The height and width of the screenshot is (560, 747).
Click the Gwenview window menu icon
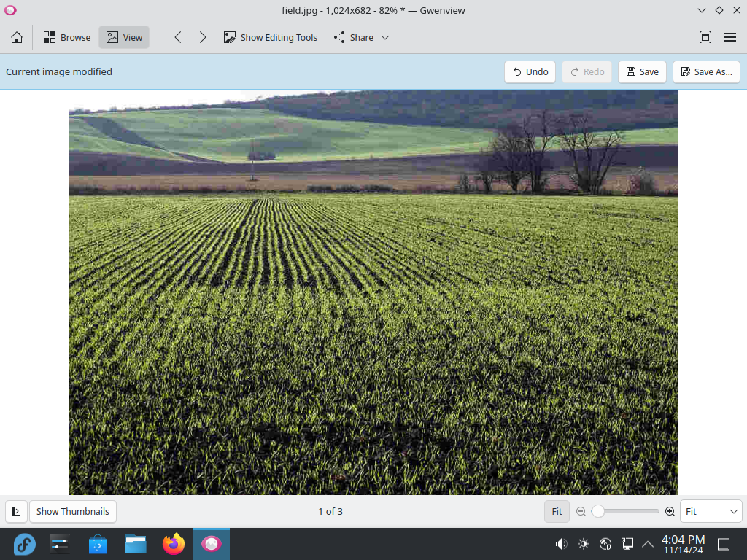pos(10,10)
